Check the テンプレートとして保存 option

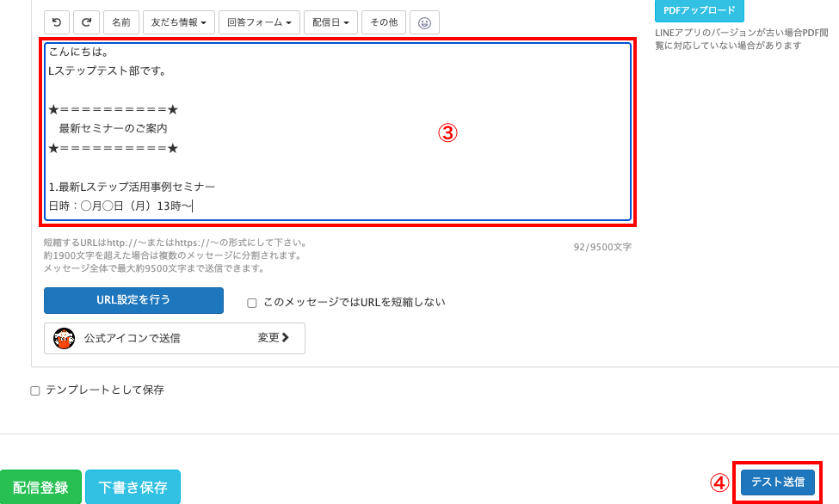(34, 390)
